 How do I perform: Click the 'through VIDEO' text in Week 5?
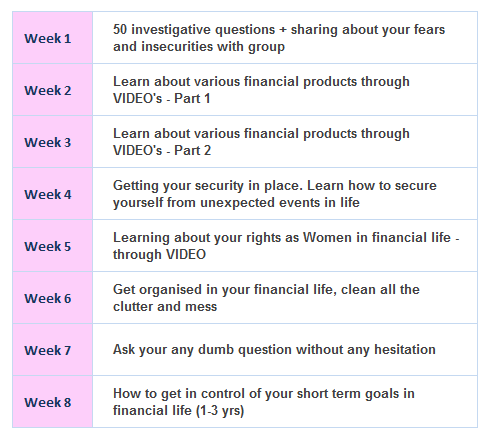159,255
